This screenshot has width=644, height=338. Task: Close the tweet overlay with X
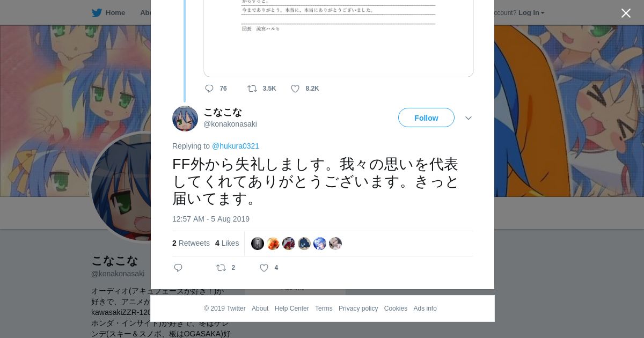coord(626,13)
